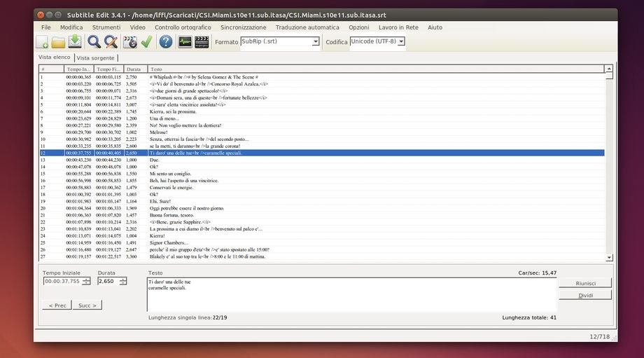
Task: Open the Strumenti menu
Action: [x=106, y=27]
